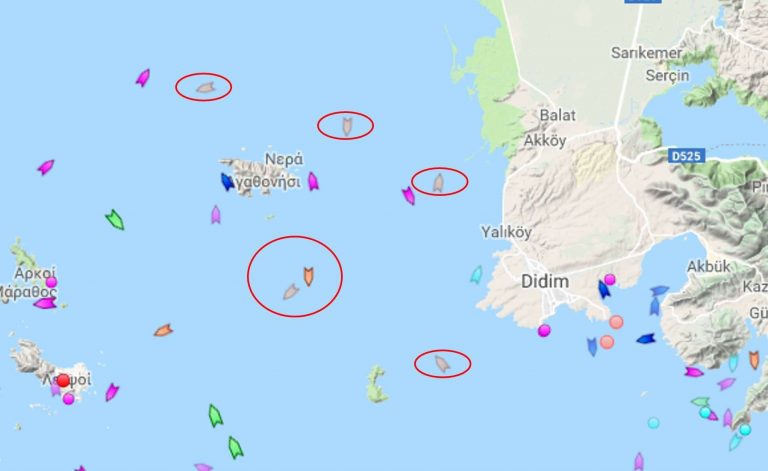
Task: Click the magenta ship at top left
Action: 143,77
